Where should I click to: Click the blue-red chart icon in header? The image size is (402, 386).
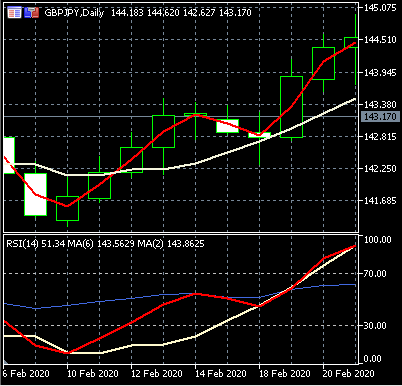tap(31, 13)
